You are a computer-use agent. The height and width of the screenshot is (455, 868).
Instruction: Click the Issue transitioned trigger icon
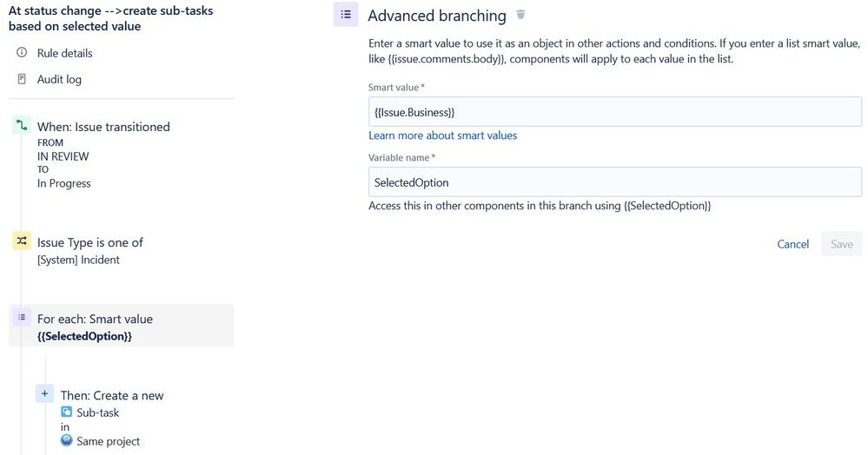coord(22,125)
